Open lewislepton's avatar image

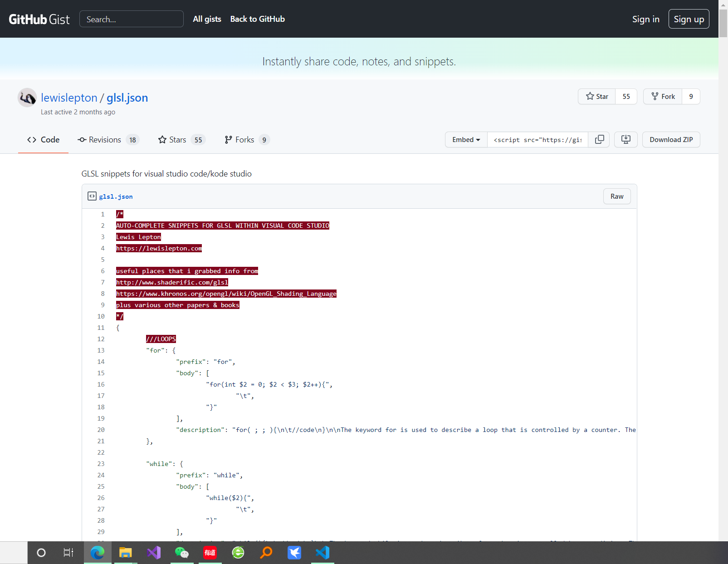27,98
